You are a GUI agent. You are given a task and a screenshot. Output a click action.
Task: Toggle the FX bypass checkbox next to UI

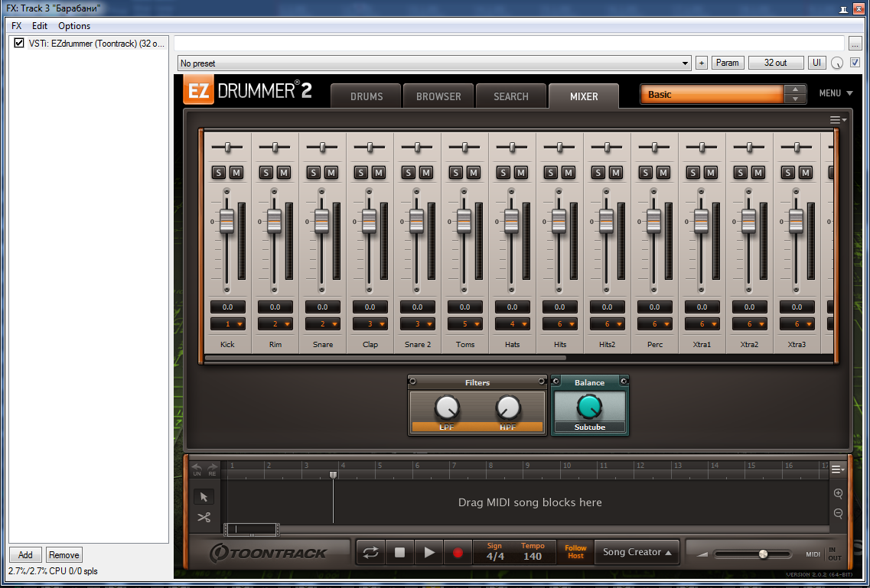click(x=855, y=63)
